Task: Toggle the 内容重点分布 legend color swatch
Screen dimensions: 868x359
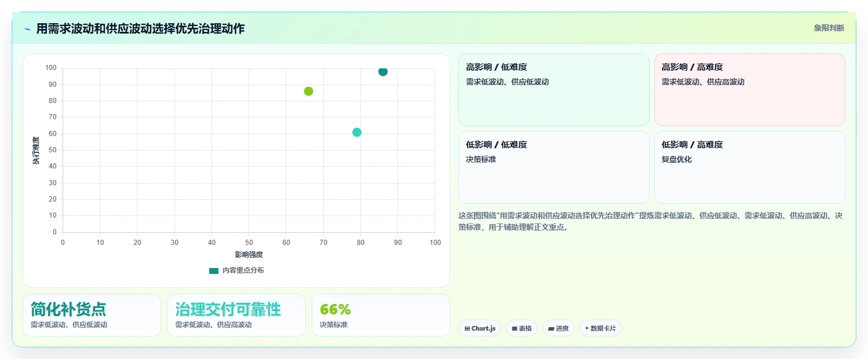Action: coord(214,270)
